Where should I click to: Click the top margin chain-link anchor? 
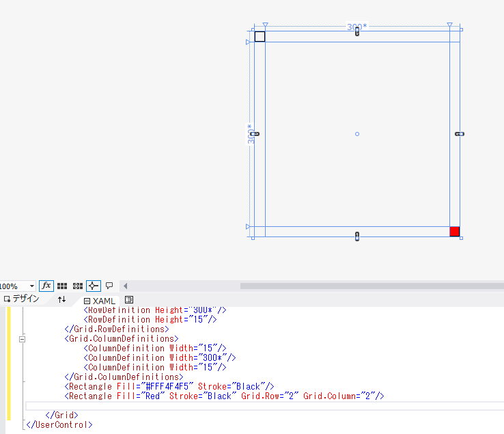357,31
